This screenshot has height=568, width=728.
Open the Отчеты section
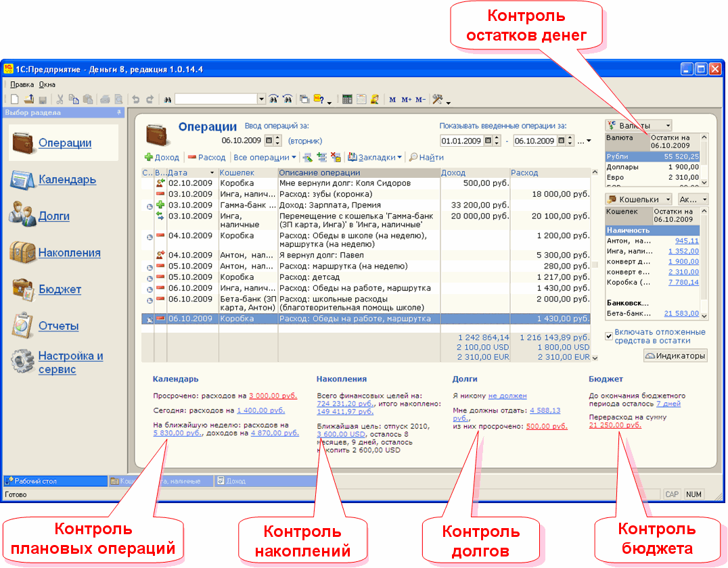58,326
